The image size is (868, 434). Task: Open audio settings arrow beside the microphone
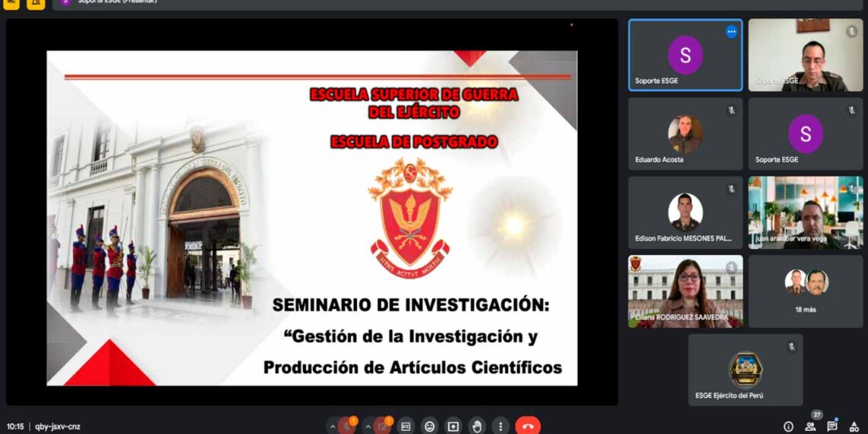(x=332, y=427)
